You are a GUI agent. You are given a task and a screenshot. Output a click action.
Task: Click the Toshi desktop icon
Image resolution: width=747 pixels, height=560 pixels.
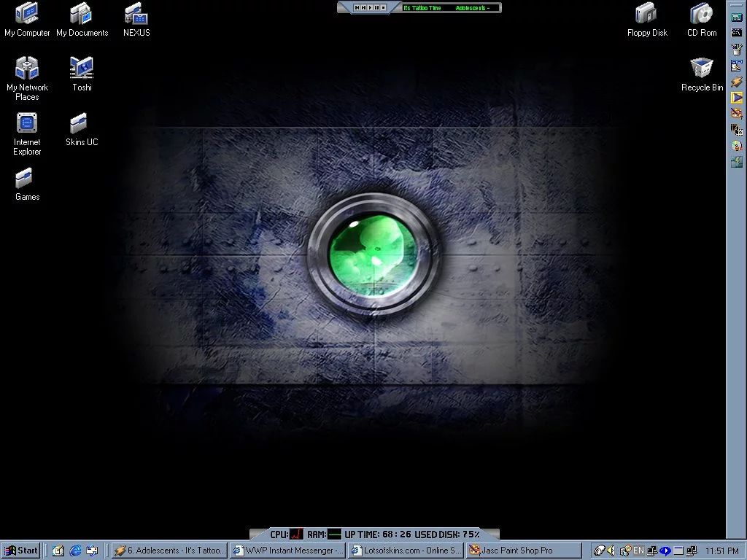pos(82,69)
